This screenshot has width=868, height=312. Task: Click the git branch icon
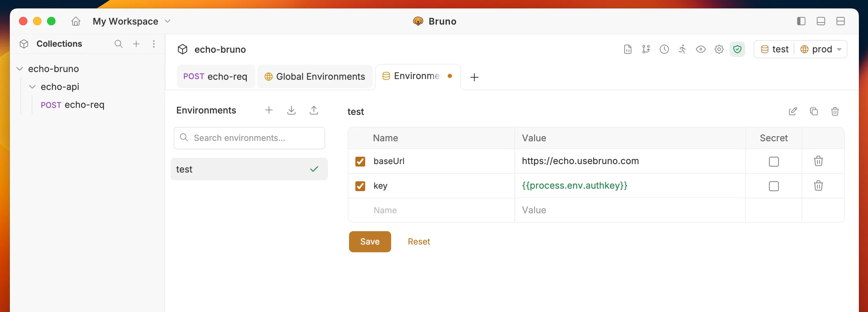coord(646,49)
